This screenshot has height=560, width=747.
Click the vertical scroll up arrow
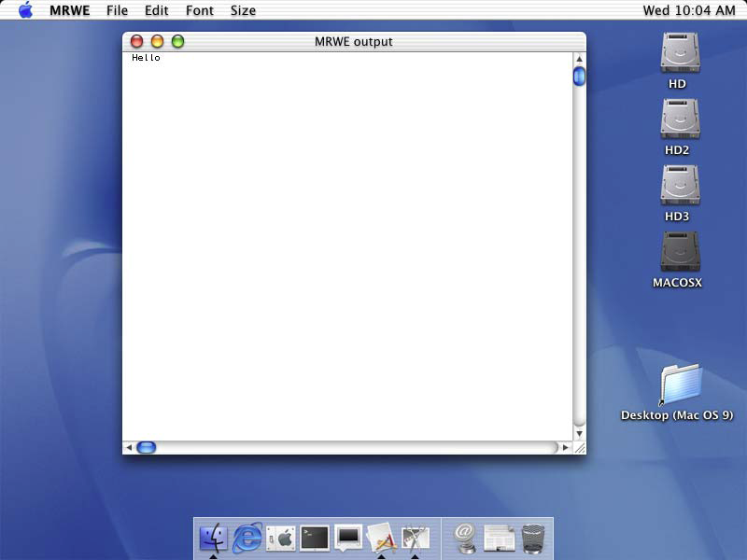click(x=579, y=59)
